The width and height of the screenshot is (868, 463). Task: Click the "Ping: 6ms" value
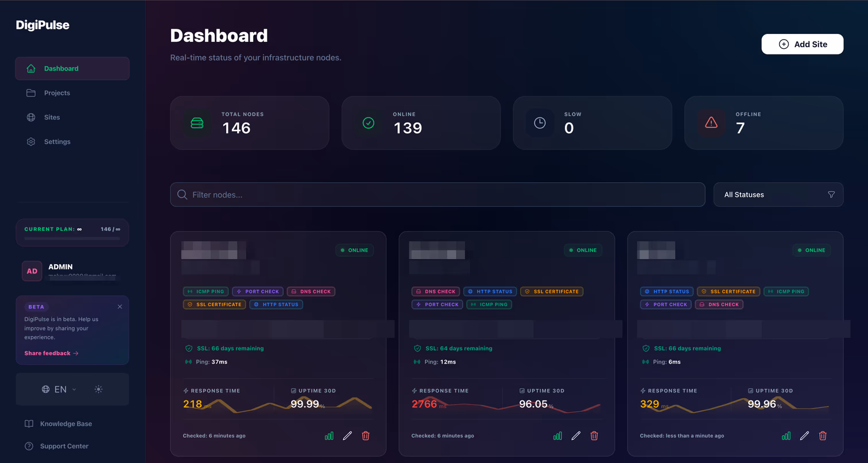[666, 362]
